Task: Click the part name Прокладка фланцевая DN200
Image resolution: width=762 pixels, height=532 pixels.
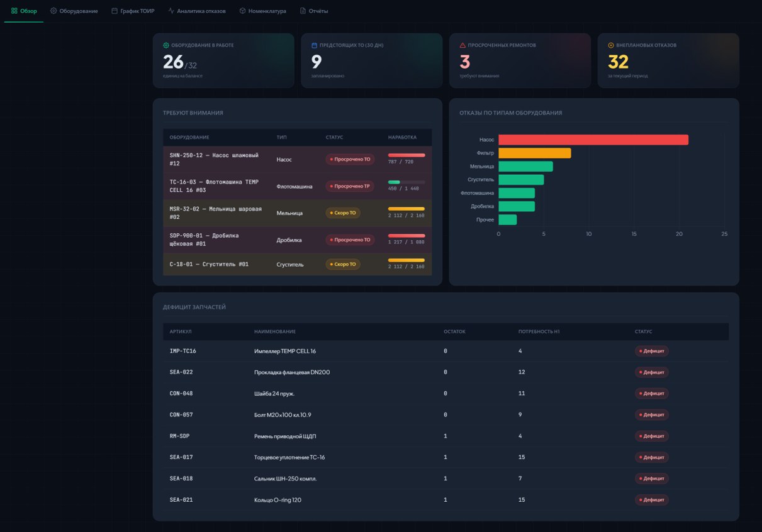Action: (292, 372)
